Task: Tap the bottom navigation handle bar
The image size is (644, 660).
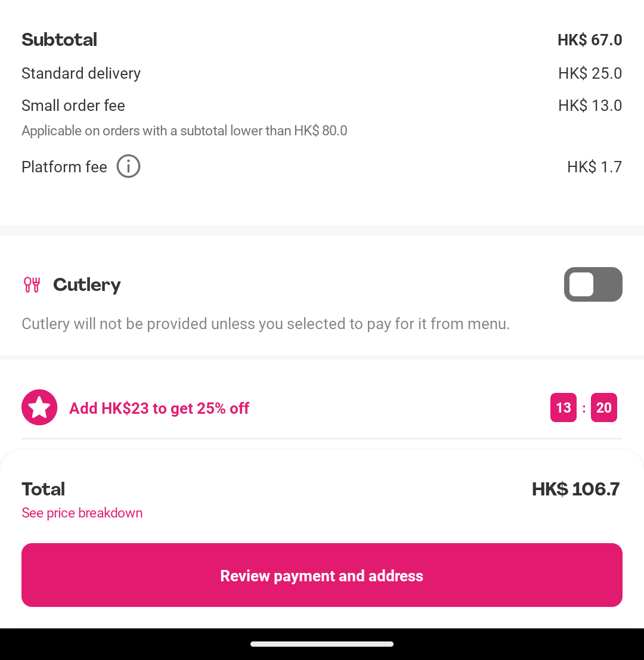Action: point(322,644)
